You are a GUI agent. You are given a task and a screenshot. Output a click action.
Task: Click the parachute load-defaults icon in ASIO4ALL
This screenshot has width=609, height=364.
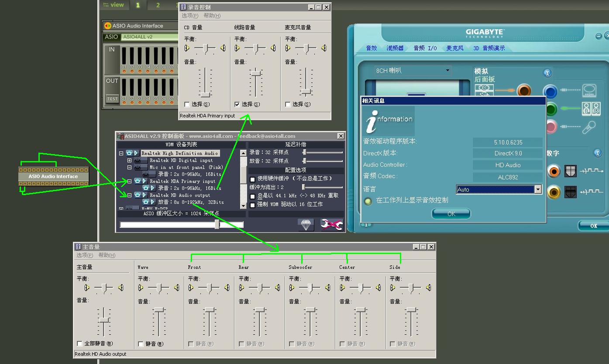pos(306,225)
